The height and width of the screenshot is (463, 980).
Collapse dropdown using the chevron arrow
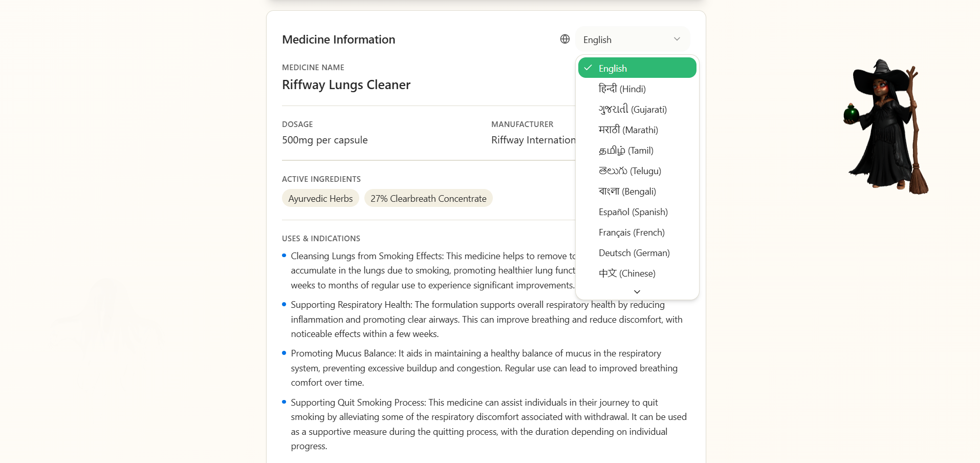[x=677, y=39]
